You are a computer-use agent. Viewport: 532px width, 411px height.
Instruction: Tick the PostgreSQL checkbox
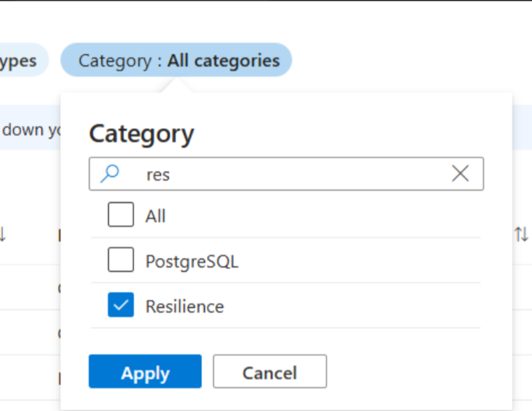[121, 260]
